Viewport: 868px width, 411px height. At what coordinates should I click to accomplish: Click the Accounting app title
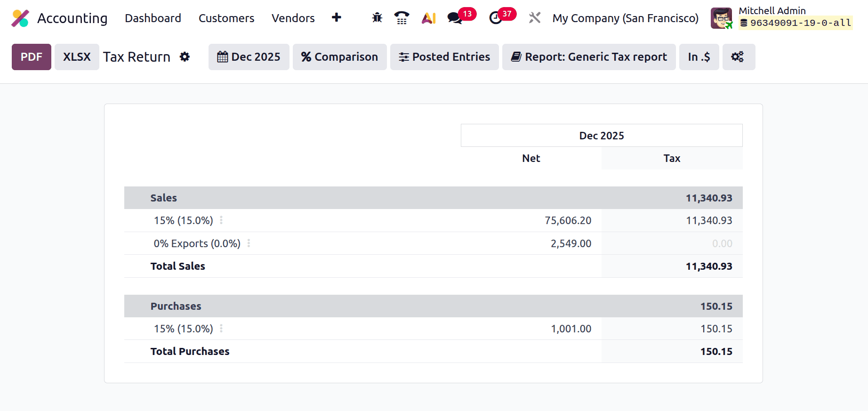72,18
